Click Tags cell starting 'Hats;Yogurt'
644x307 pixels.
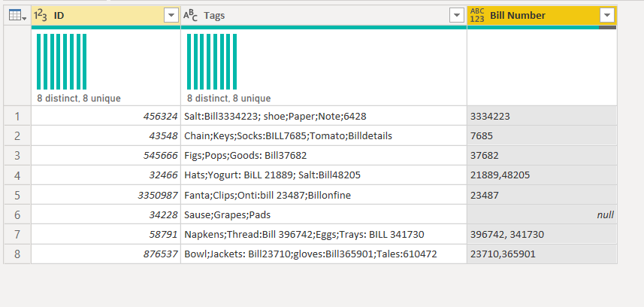click(x=324, y=175)
